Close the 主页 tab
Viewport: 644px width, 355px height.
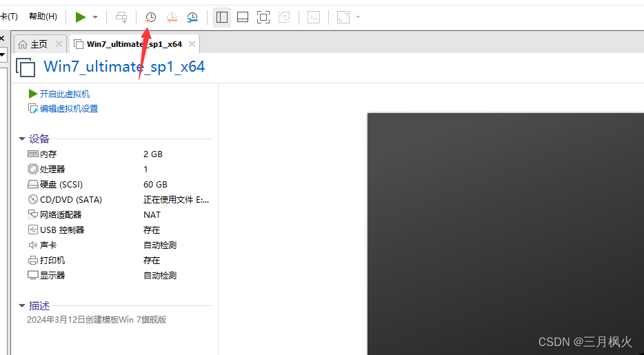[x=59, y=43]
